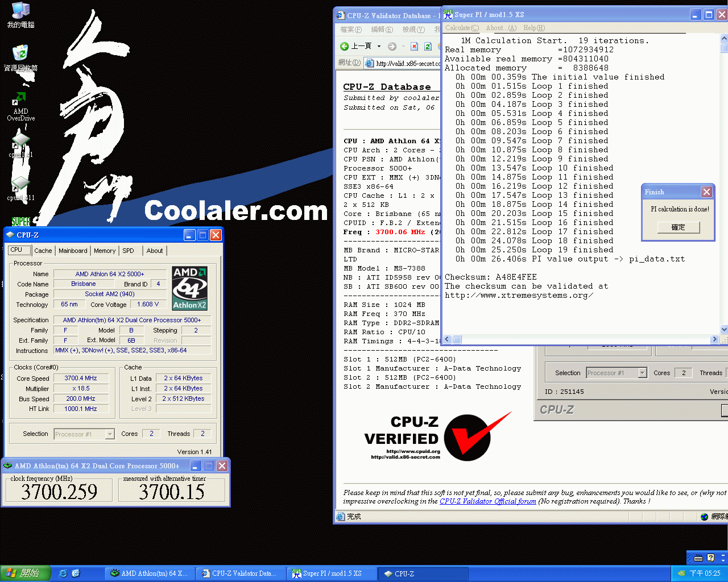Viewport: 728px width, 582px height.
Task: Click the ID : 251145 text in background CPU-Z
Action: coord(564,392)
